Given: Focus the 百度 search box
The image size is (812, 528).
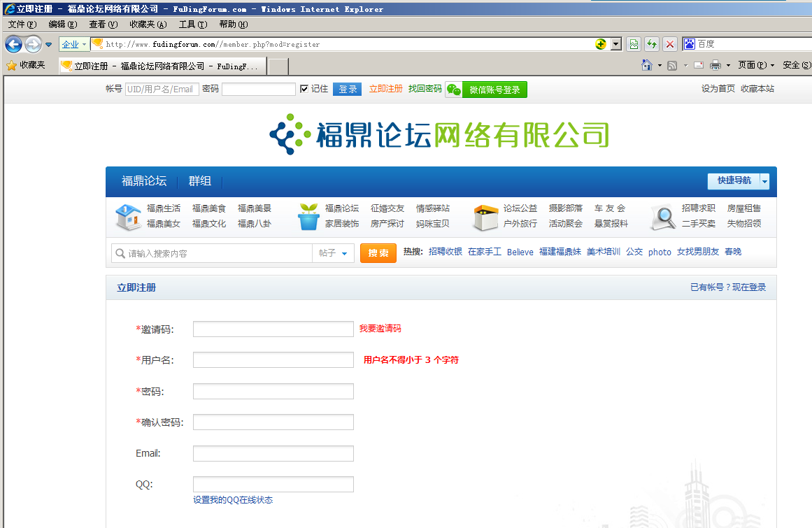Looking at the screenshot, I should coord(754,44).
